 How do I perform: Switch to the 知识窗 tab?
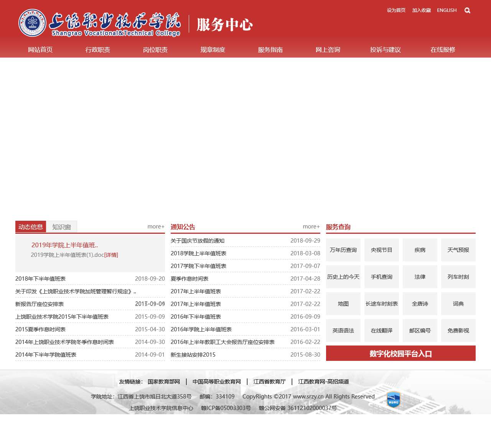(61, 227)
